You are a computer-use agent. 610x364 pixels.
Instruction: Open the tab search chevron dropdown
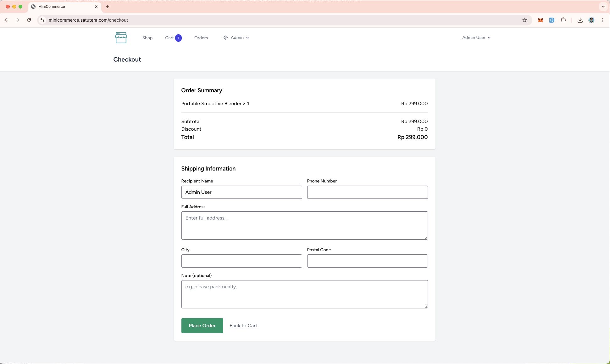(x=603, y=7)
